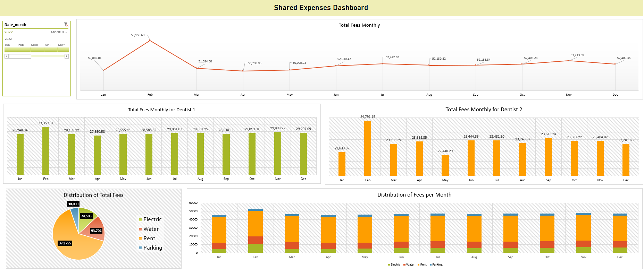Select the Feb data point on the line chart
The image size is (644, 269).
pos(150,41)
